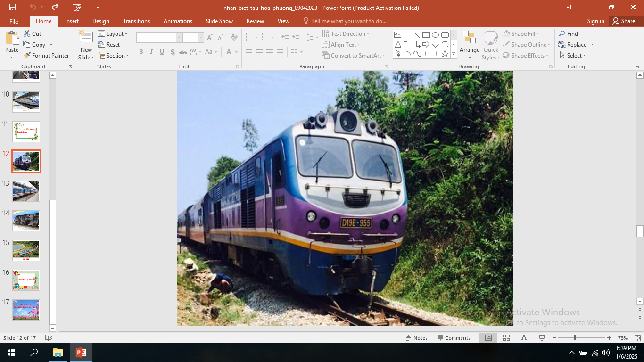Select the Format Painter tool
Viewport: 644px width, 362px height.
(x=46, y=56)
